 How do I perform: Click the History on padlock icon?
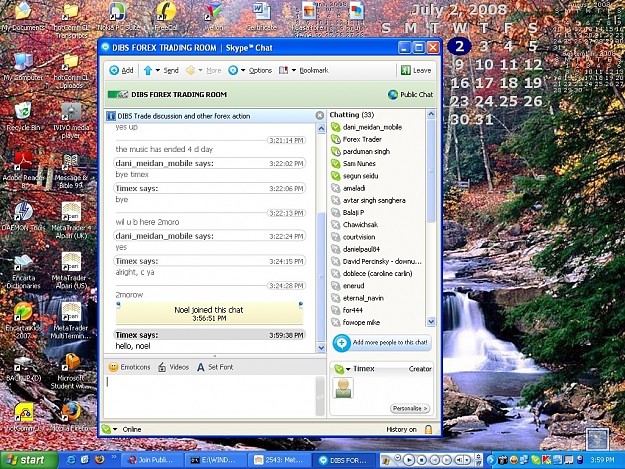tap(428, 429)
